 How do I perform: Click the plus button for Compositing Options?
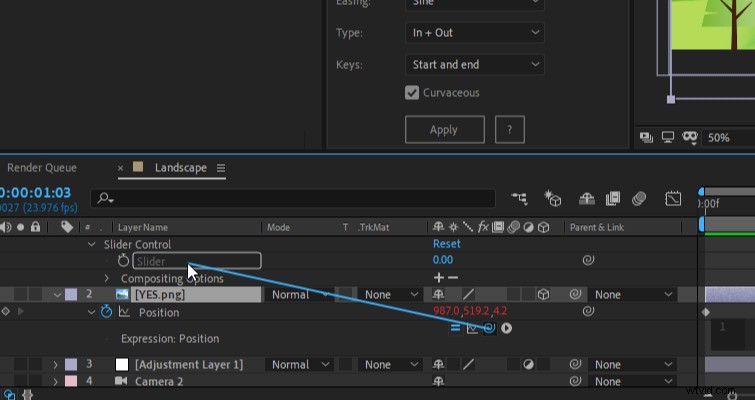tap(438, 278)
